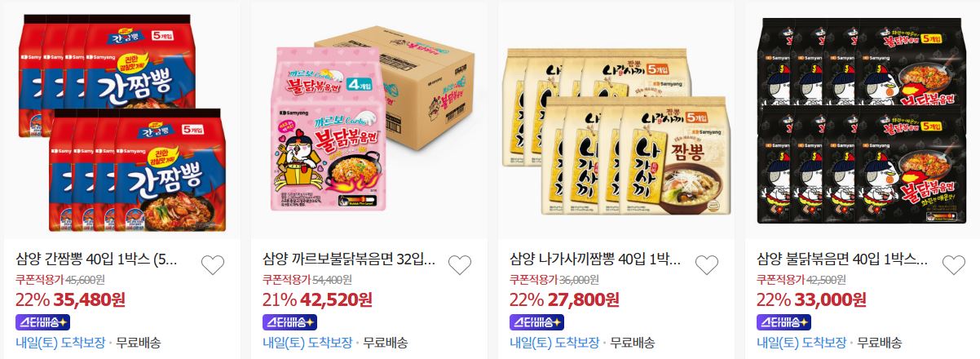Click the 삼양 간짬뽕 40입 1박스 title
Screen dimensions: 980x359
[96, 261]
